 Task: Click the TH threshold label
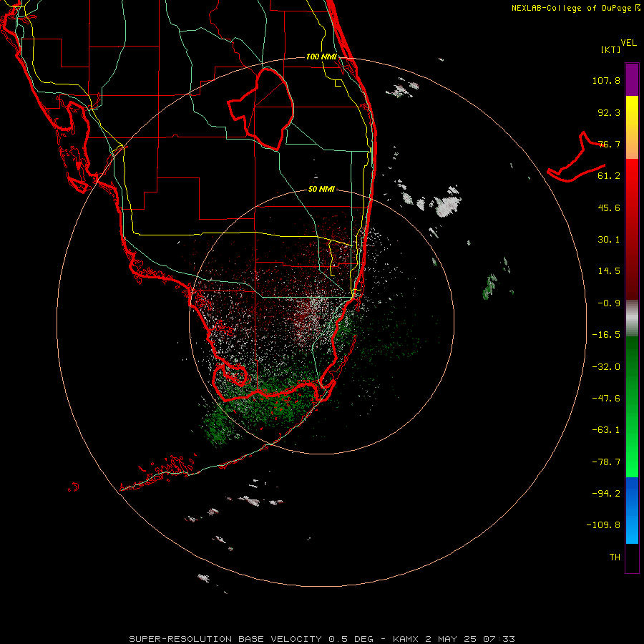tap(615, 557)
